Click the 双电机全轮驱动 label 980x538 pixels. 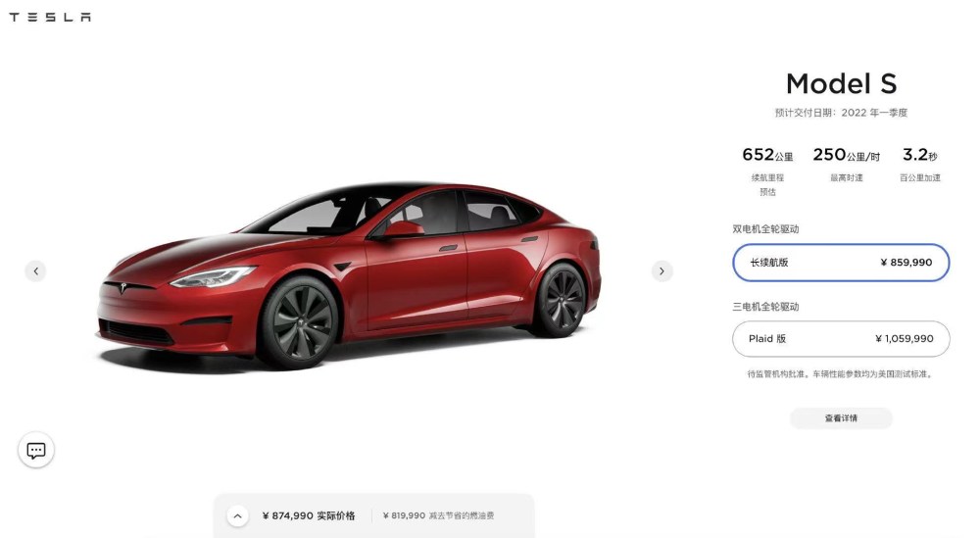pos(765,229)
